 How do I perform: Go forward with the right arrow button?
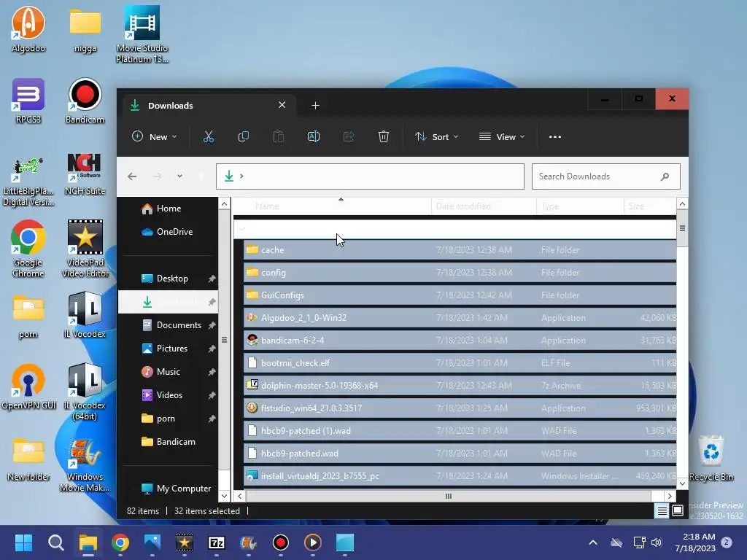[158, 176]
